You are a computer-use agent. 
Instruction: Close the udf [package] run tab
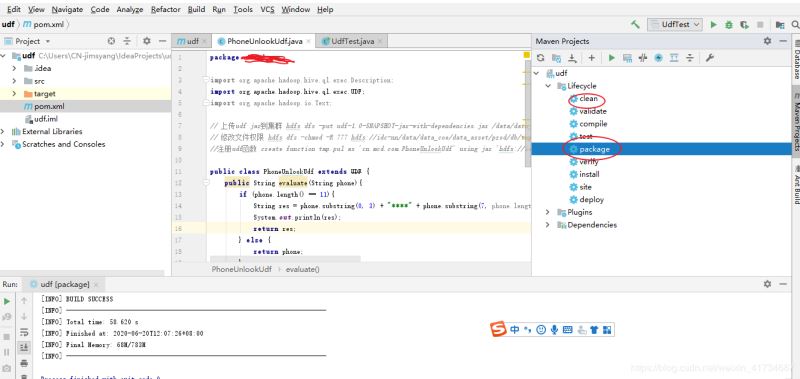[x=96, y=285]
